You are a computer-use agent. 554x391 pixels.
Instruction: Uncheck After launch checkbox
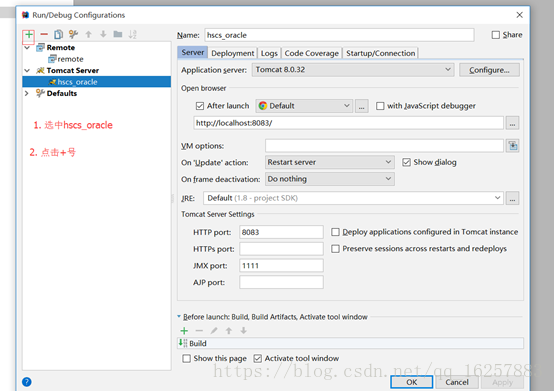coord(200,106)
